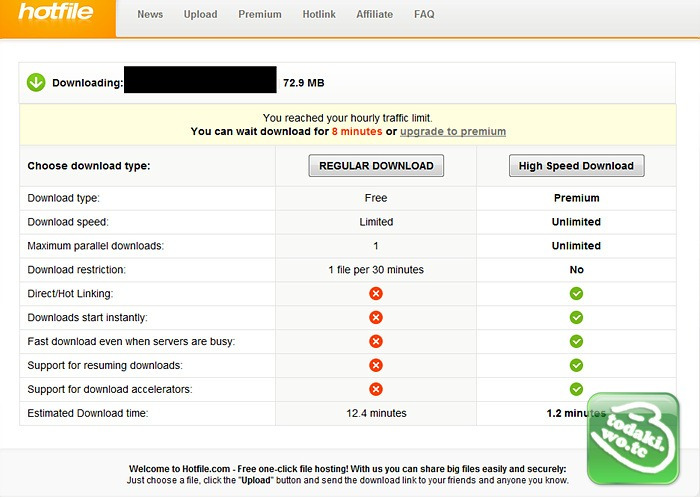Click red X for resuming downloads support

click(x=376, y=365)
